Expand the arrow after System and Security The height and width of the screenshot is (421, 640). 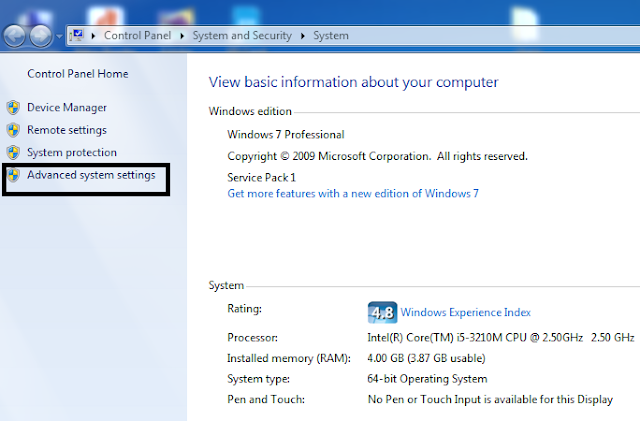[303, 36]
